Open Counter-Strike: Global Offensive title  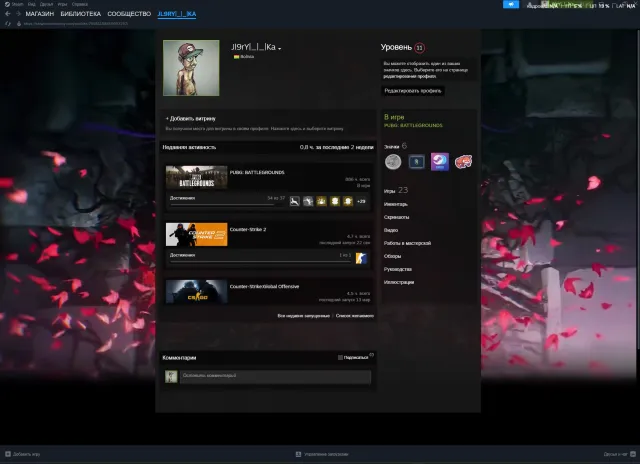(264, 286)
